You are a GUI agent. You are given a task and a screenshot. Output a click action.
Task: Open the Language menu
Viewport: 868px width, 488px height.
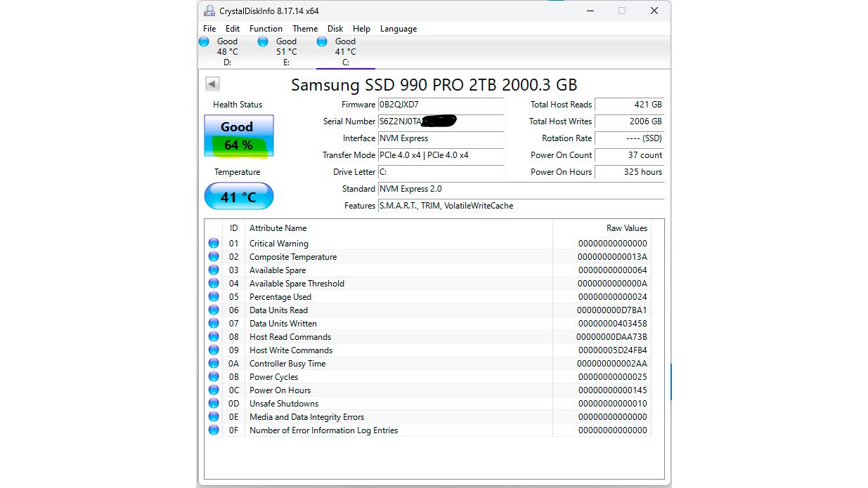point(399,29)
